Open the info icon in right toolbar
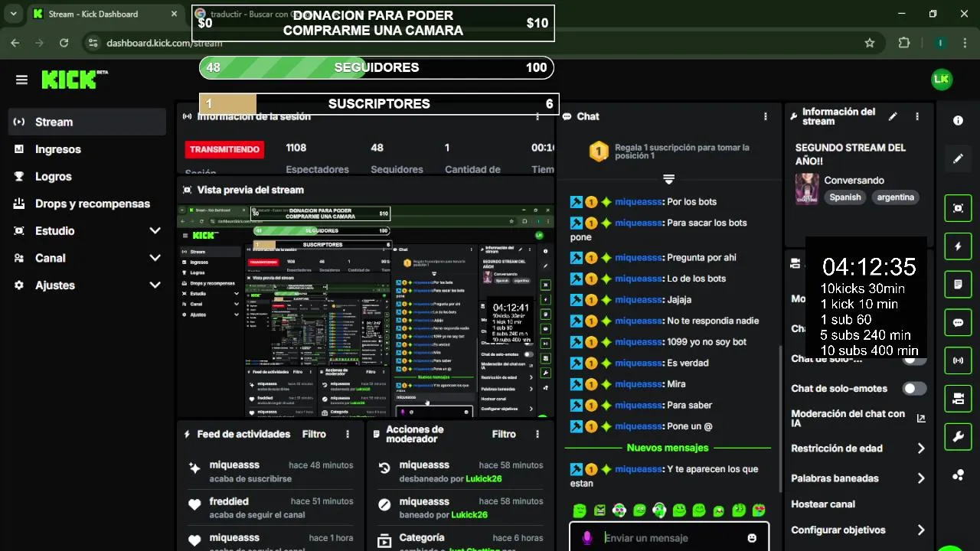This screenshot has height=551, width=980. pos(958,121)
